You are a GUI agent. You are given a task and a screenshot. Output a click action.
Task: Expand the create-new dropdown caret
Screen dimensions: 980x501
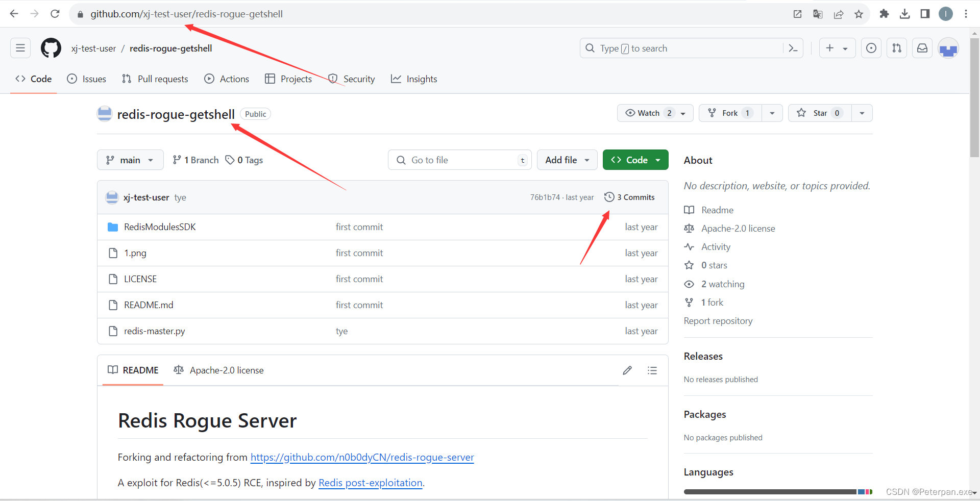845,48
